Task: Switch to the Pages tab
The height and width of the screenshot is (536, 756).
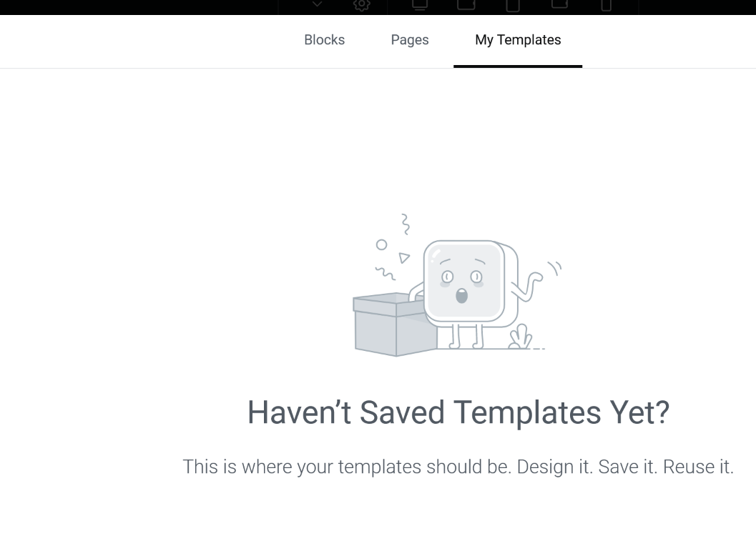Action: click(410, 40)
